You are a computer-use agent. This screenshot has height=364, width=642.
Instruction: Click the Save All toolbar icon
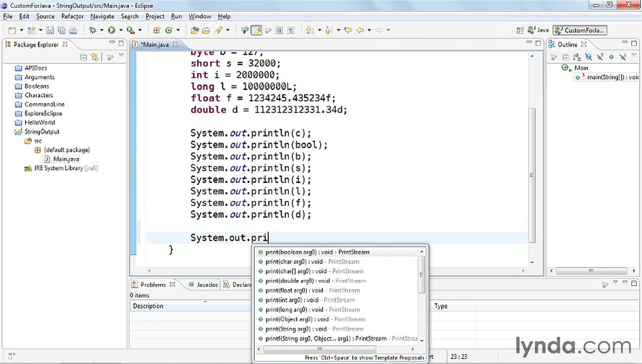coord(62,30)
